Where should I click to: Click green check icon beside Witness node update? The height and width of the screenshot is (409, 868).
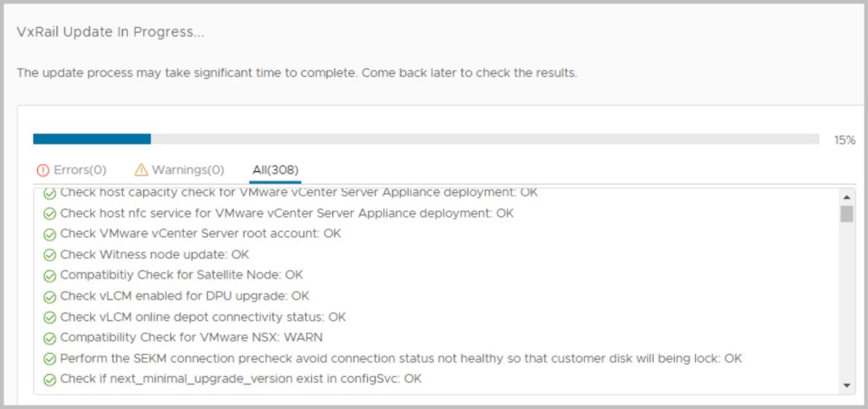tap(50, 254)
